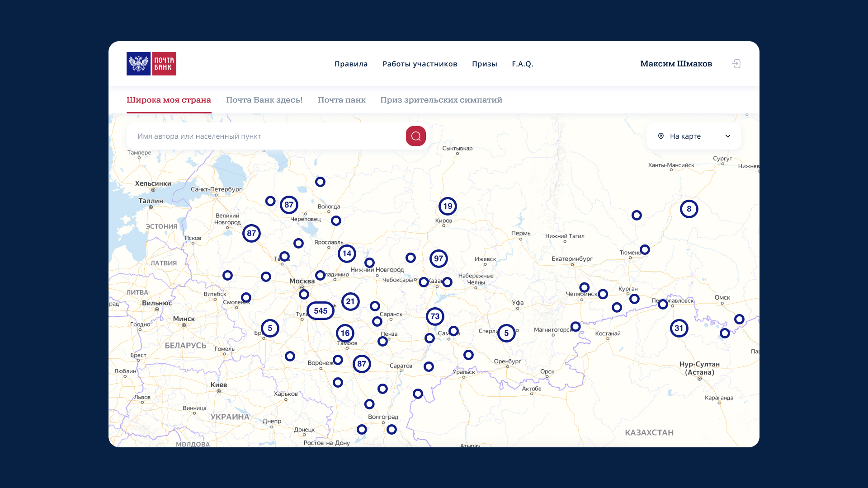This screenshot has width=868, height=488.
Task: Open cluster 5 near Брянск
Action: pos(270,328)
